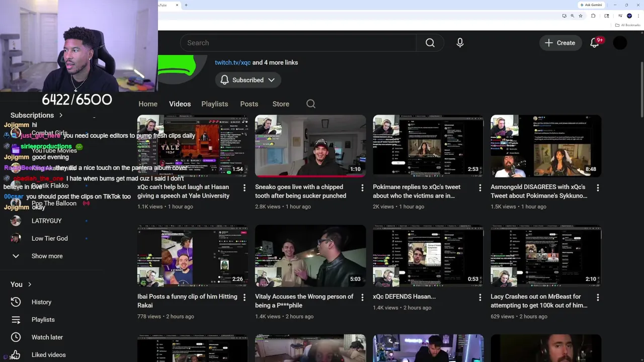Play the xQc Yale speech video thumbnail

click(193, 146)
